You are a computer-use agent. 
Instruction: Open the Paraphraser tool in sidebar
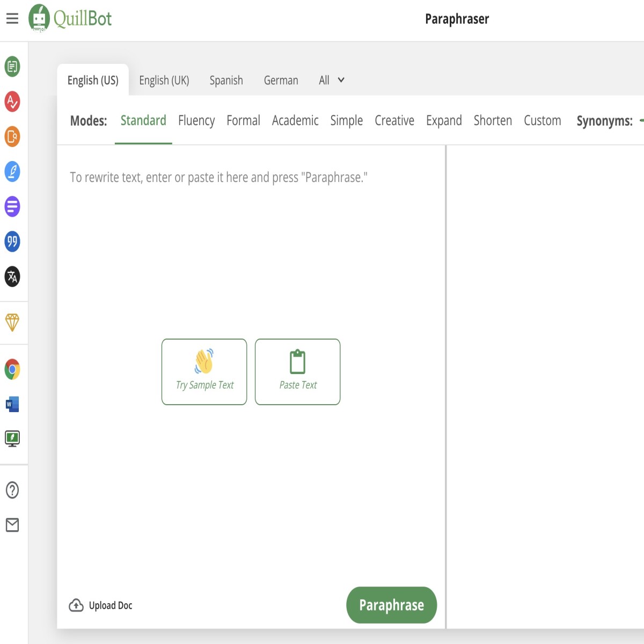[12, 67]
